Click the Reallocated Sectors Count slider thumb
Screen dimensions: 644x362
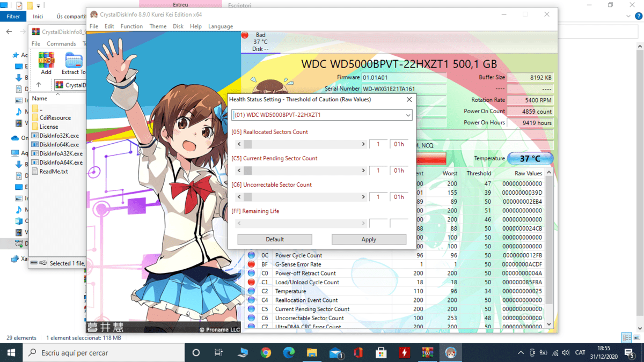pos(247,144)
